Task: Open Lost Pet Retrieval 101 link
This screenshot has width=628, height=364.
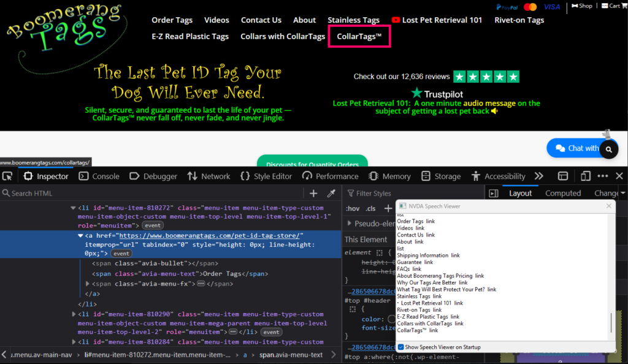Action: pyautogui.click(x=437, y=20)
